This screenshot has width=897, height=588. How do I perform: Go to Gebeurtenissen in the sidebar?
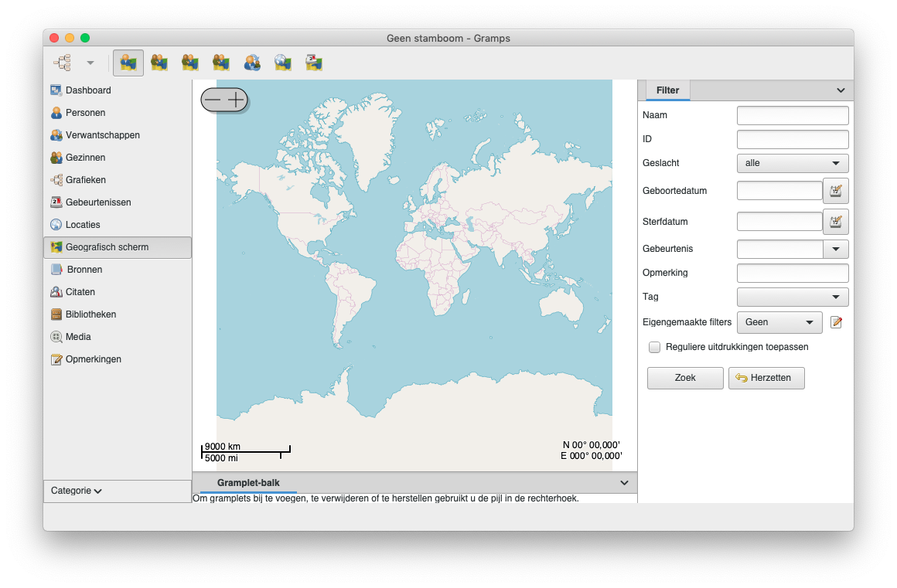(97, 202)
